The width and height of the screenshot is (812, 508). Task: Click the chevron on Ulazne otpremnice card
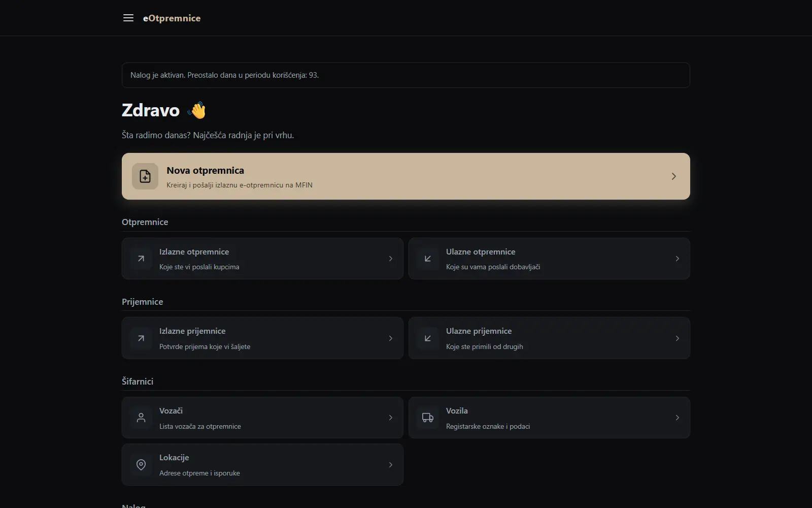[x=678, y=259]
